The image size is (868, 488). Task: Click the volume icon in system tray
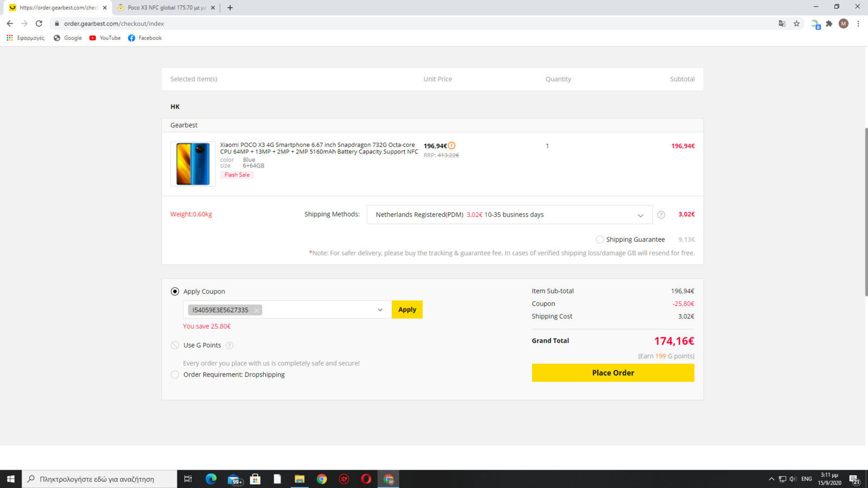[x=793, y=479]
